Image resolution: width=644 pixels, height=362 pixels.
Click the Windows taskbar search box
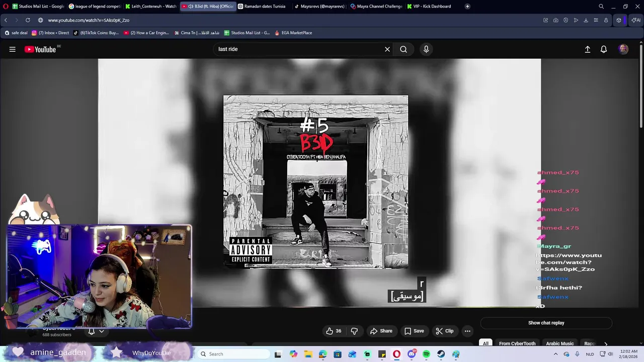[x=233, y=354]
